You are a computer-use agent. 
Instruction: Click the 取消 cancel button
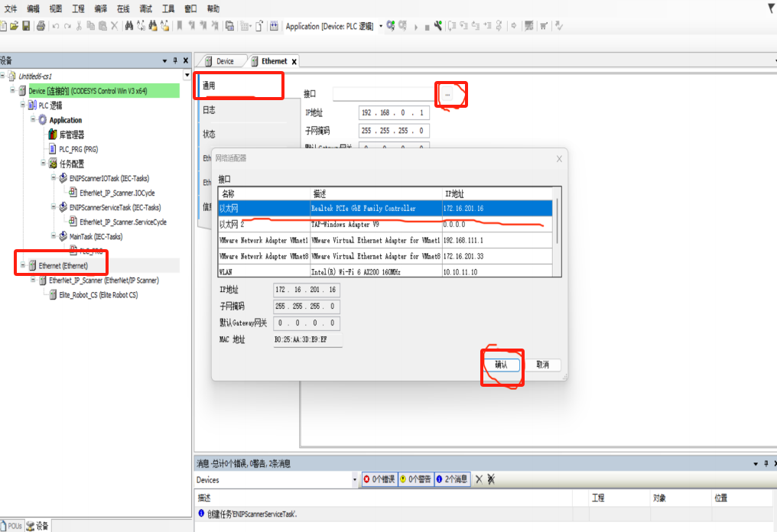[542, 365]
